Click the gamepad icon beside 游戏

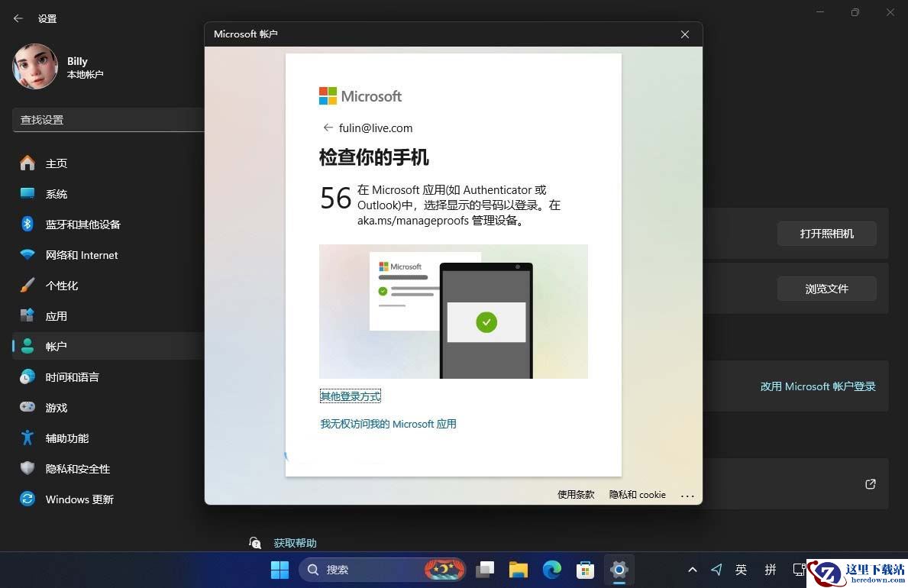27,407
